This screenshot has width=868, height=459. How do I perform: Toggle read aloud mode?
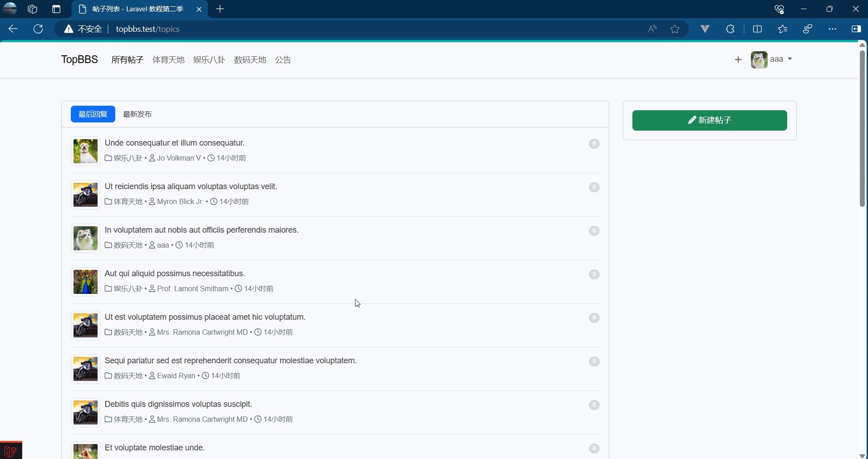pos(652,29)
